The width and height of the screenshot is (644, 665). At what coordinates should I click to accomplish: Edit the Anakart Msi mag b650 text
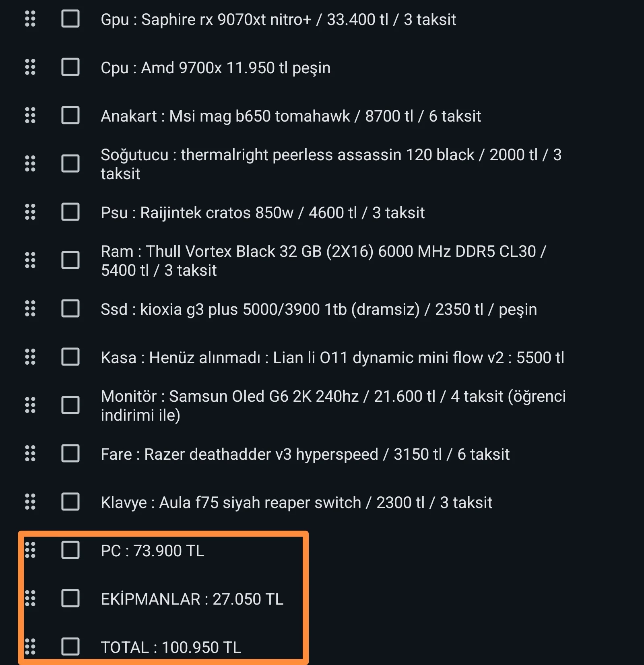[291, 116]
